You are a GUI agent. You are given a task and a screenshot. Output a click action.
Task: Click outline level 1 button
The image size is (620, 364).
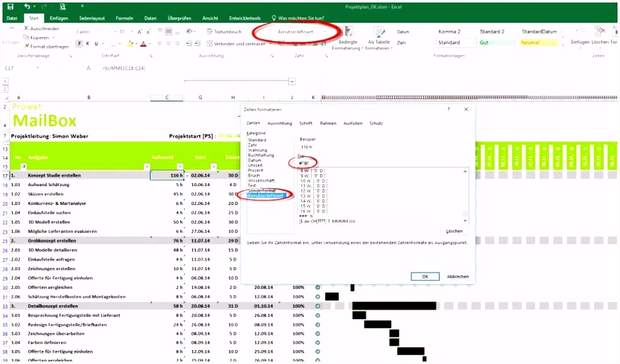(x=5, y=81)
